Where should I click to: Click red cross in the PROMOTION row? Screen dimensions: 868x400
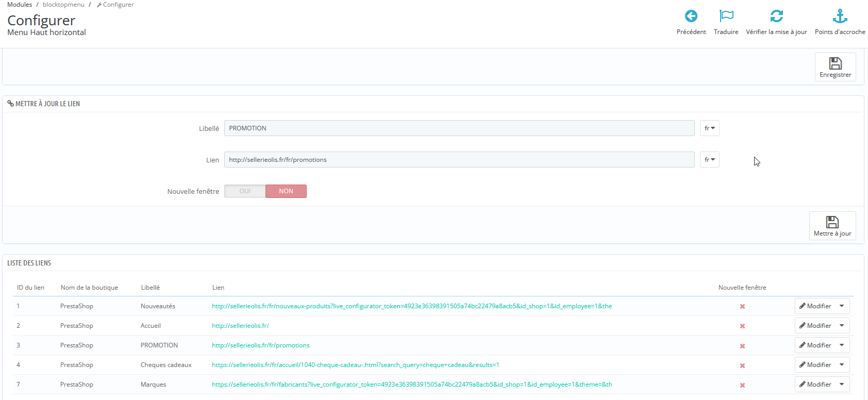point(742,346)
